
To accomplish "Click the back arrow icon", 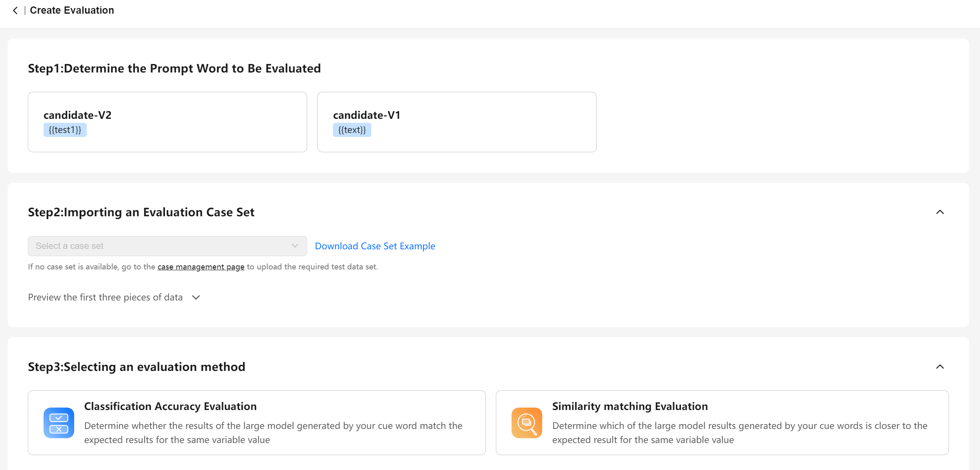I will pos(15,10).
